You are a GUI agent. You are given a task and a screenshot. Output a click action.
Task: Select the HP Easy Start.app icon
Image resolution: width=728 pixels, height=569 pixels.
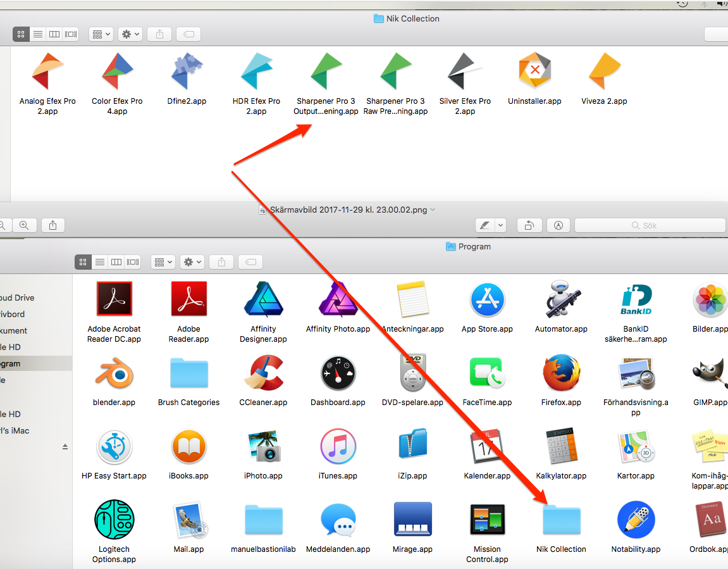[x=114, y=446]
